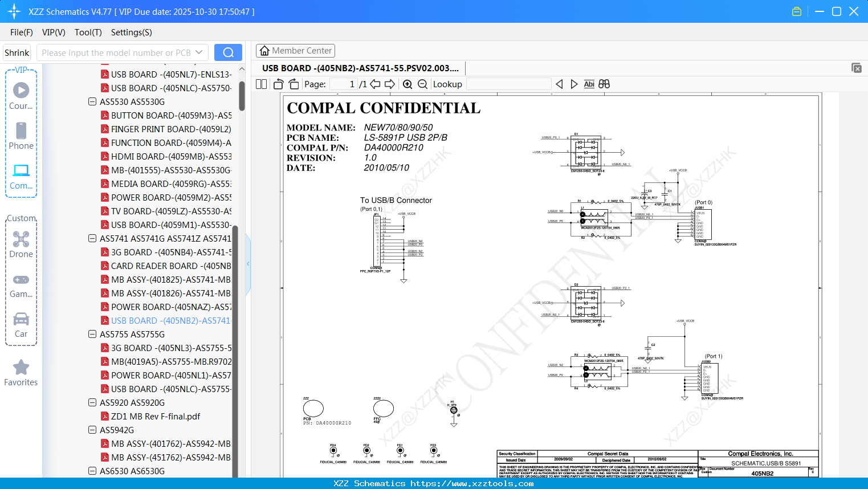
Task: Open the Favorites star
Action: tap(21, 373)
